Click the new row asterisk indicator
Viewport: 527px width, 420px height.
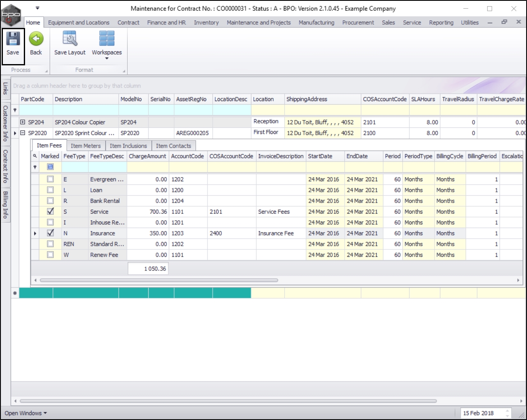click(x=15, y=293)
